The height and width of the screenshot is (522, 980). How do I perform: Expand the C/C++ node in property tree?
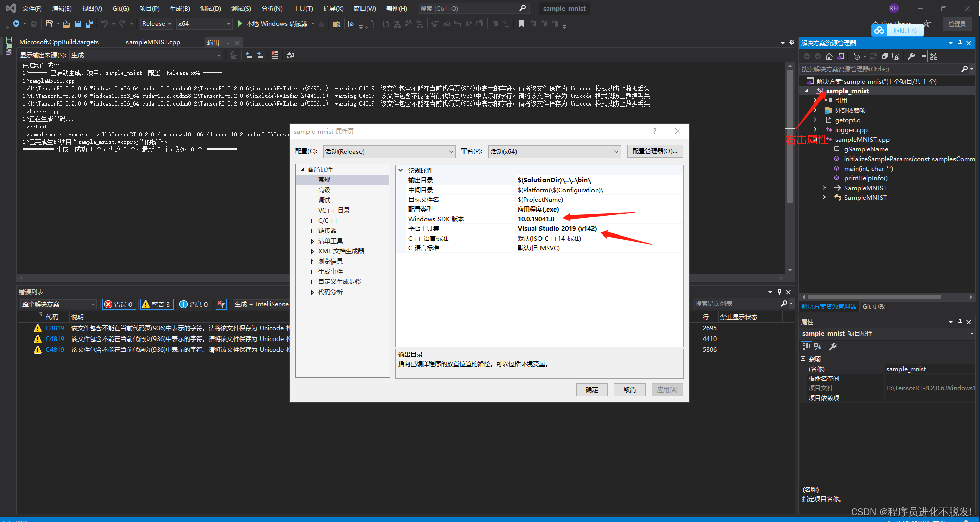(x=312, y=221)
